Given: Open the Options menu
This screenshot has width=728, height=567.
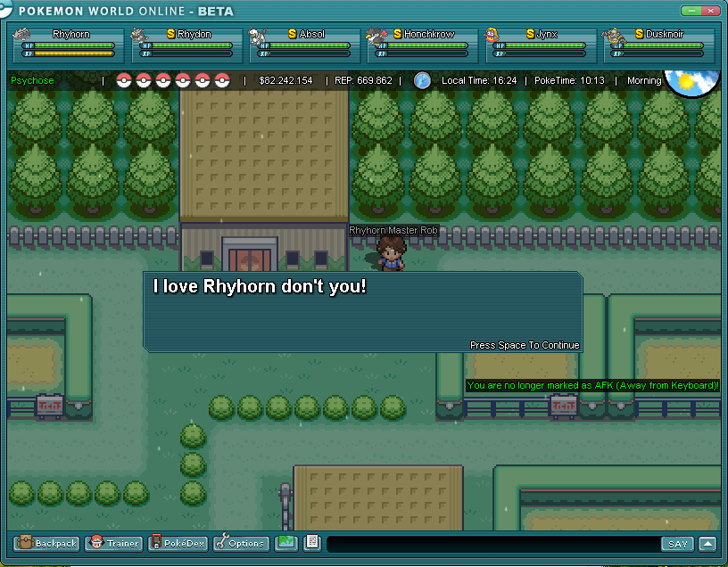Looking at the screenshot, I should click(241, 543).
